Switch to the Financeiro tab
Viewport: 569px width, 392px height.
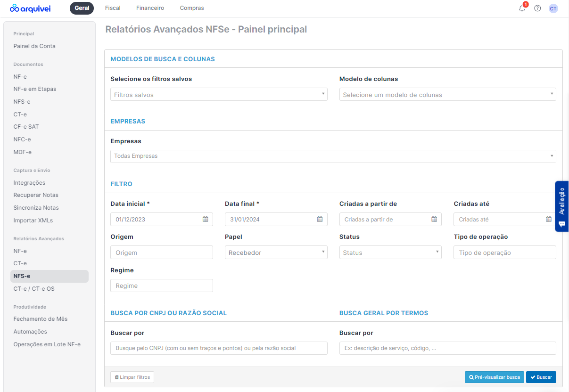pos(150,8)
